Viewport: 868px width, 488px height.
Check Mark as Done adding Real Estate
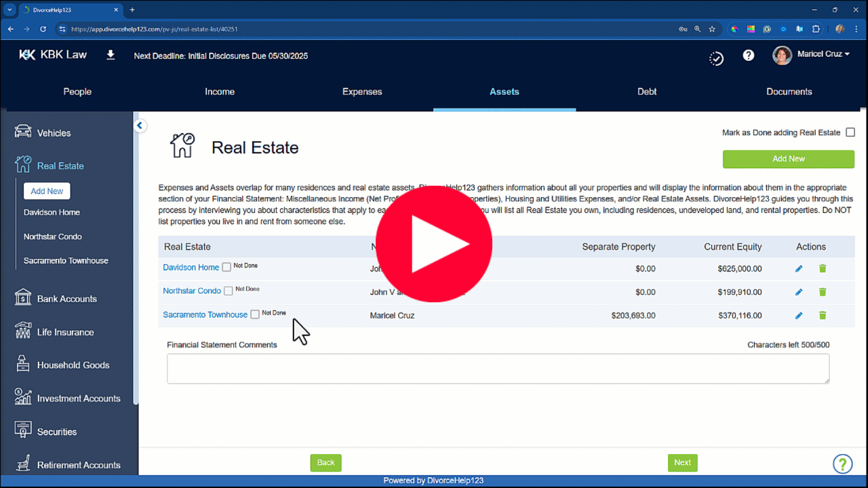point(850,132)
